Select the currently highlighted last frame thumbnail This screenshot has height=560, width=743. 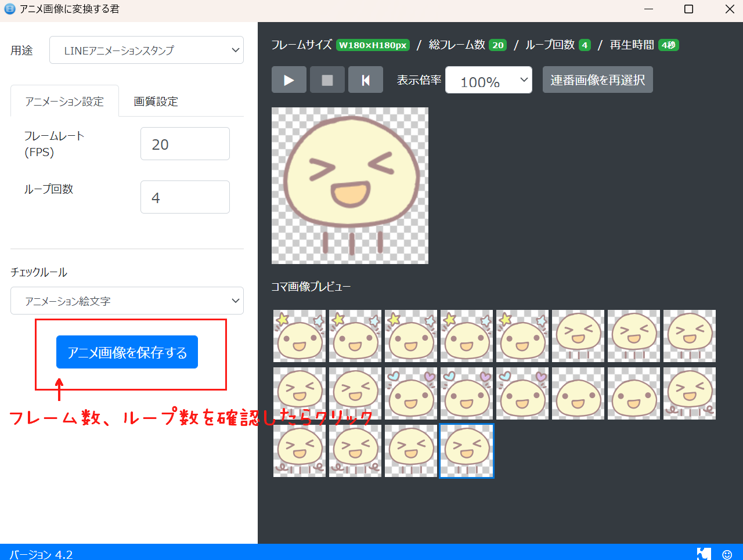point(466,450)
